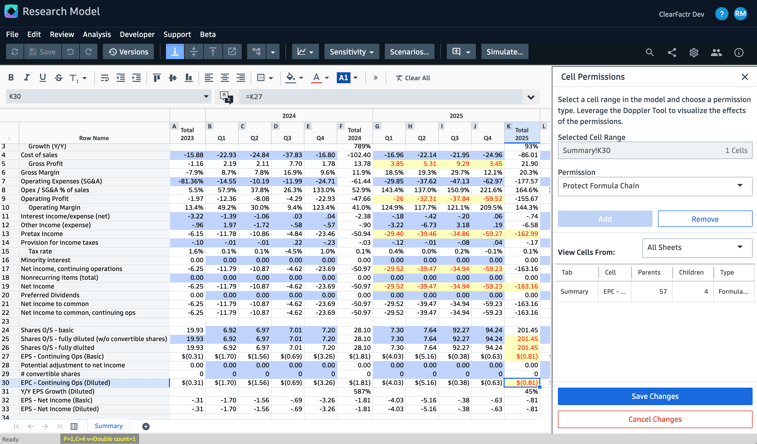This screenshot has height=444, width=757.
Task: Open the fill color swatch picker
Action: (291, 78)
